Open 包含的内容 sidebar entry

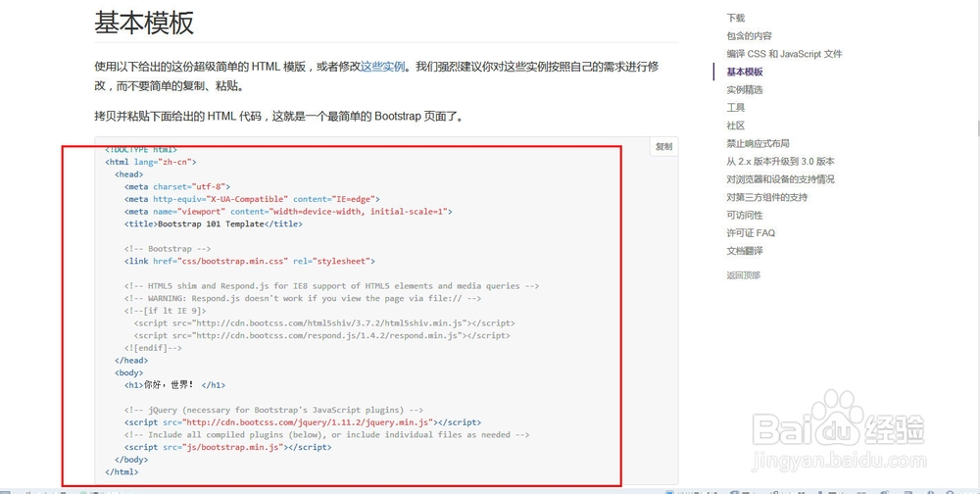750,36
